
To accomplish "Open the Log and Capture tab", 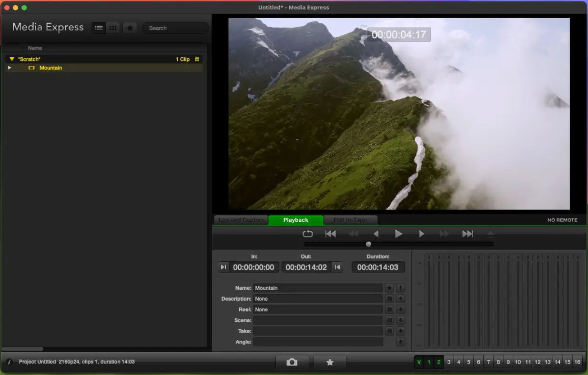I will coord(242,220).
